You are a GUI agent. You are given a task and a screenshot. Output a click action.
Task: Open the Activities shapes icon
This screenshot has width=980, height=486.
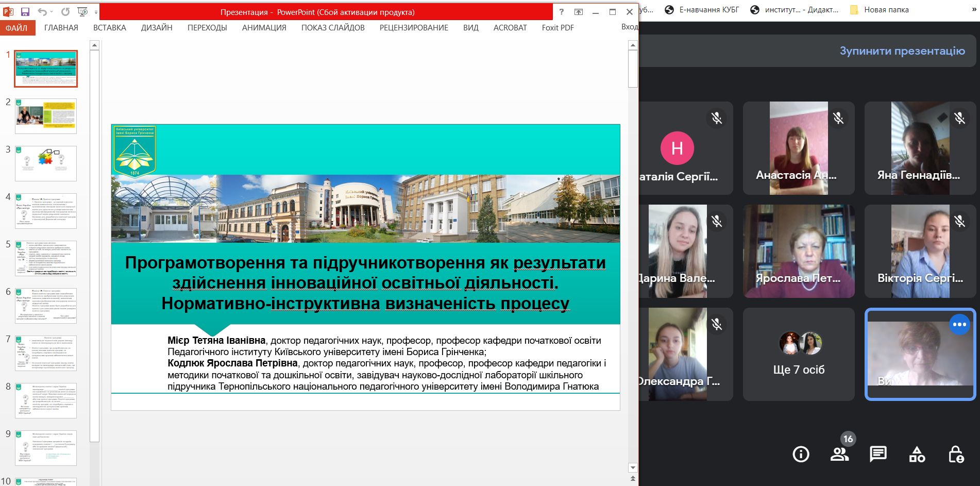917,454
